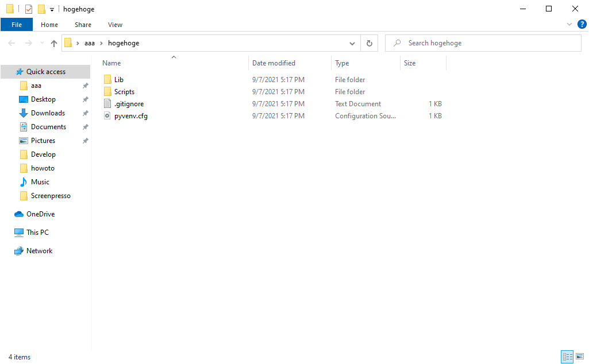Open the File ribbon tab
This screenshot has height=364, width=589.
[x=17, y=25]
